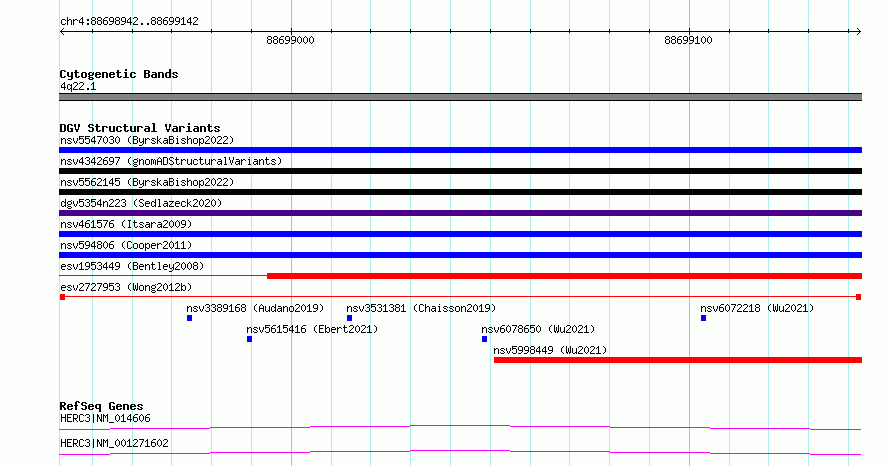Image resolution: width=890 pixels, height=466 pixels.
Task: Select the red bar of nsv5998449
Action: 678,360
